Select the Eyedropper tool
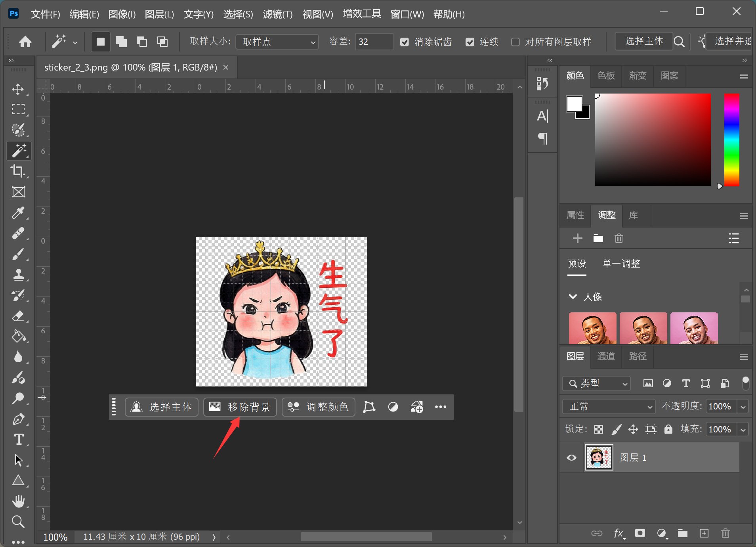The width and height of the screenshot is (756, 547). pyautogui.click(x=18, y=213)
